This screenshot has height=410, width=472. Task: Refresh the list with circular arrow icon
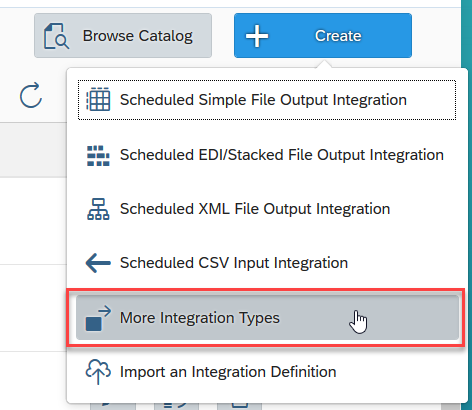[x=31, y=95]
